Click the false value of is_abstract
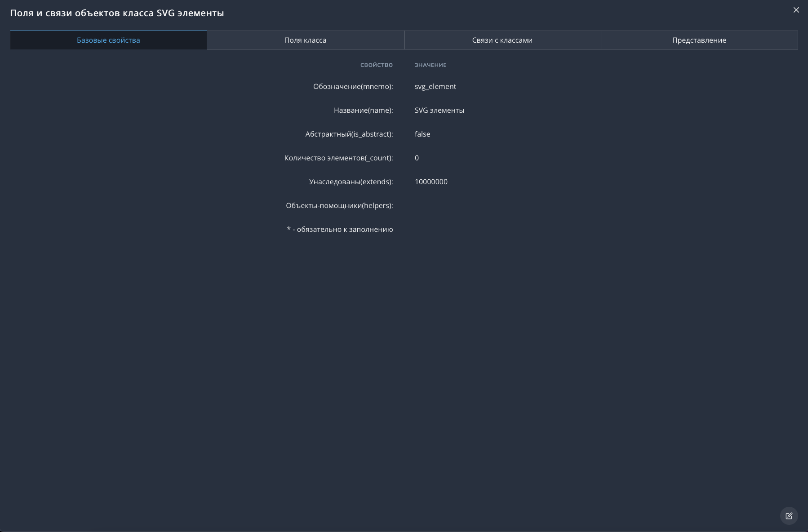This screenshot has width=808, height=532. click(x=422, y=134)
